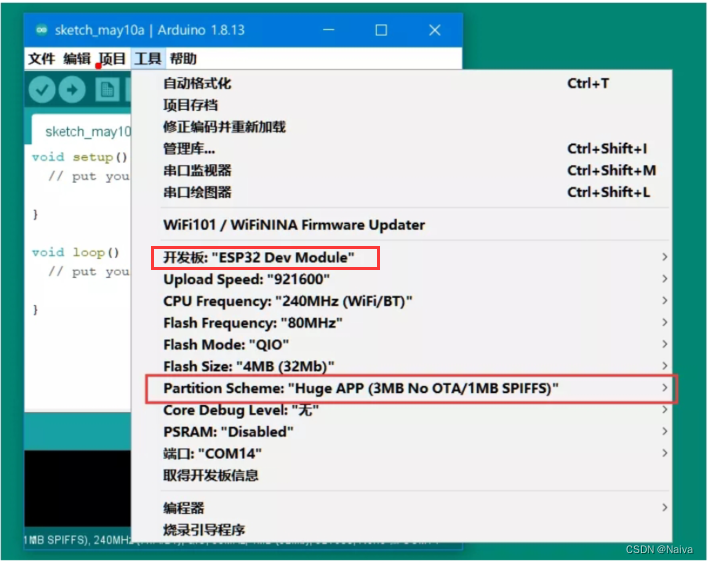Image resolution: width=709 pixels, height=564 pixels.
Task: Expand the 编程器 programmer submenu
Action: pyautogui.click(x=402, y=507)
